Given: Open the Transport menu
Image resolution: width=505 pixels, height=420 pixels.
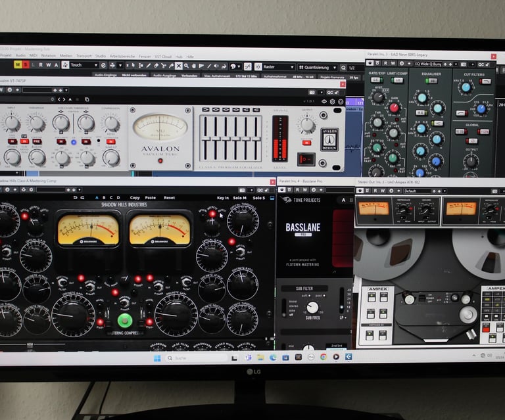Looking at the screenshot, I should tap(84, 56).
